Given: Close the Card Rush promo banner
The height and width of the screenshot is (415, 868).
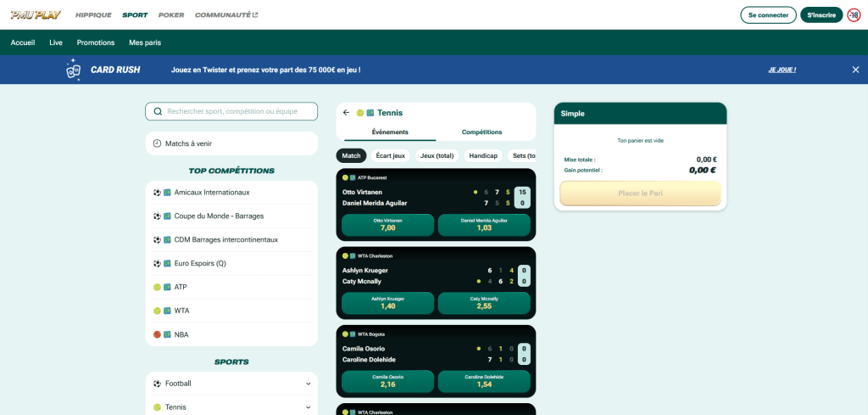Looking at the screenshot, I should (x=855, y=70).
